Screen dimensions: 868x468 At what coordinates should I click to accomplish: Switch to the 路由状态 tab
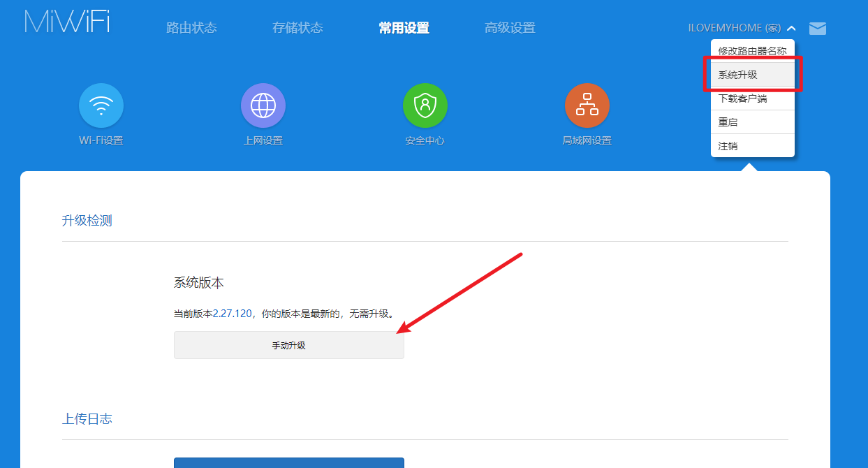191,28
